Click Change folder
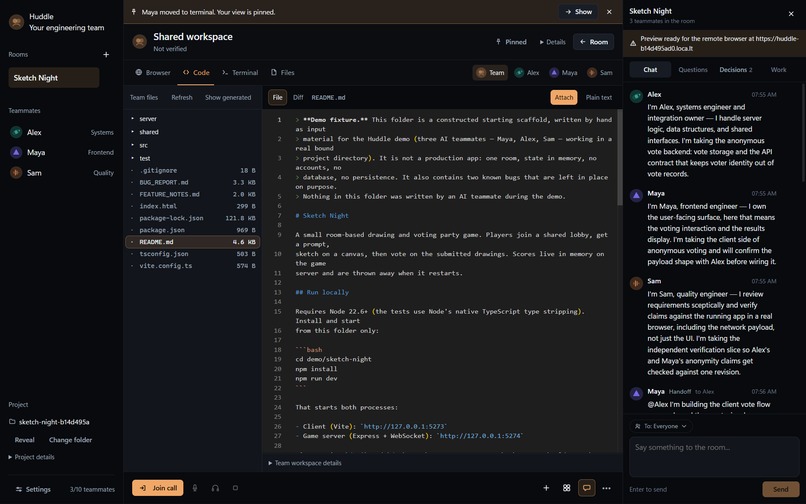Viewport: 806px width, 504px height. coord(70,440)
